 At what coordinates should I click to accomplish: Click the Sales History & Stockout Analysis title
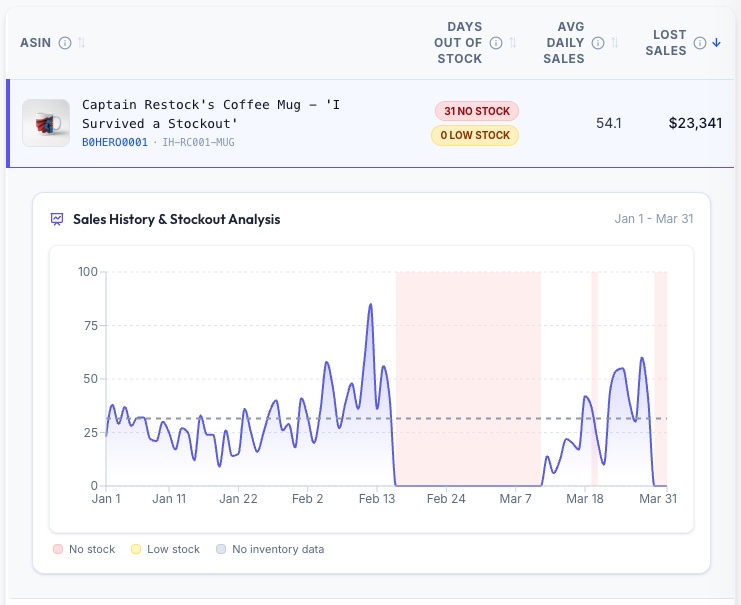tap(177, 219)
